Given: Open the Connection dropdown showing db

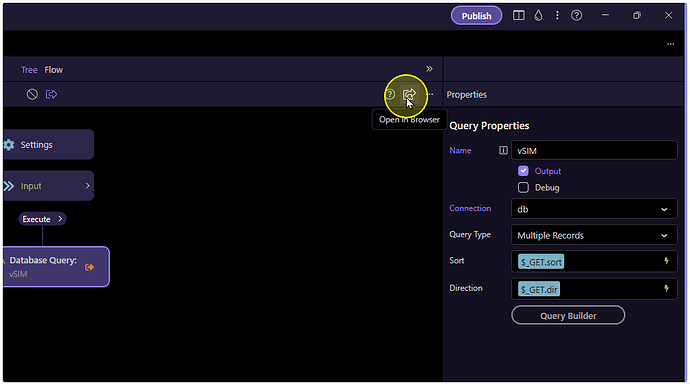Looking at the screenshot, I should point(594,209).
